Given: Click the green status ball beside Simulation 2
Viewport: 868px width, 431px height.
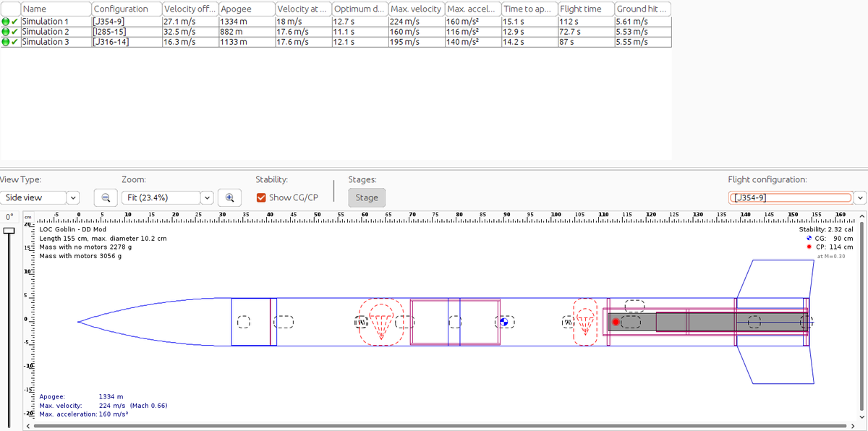Looking at the screenshot, I should (5, 31).
